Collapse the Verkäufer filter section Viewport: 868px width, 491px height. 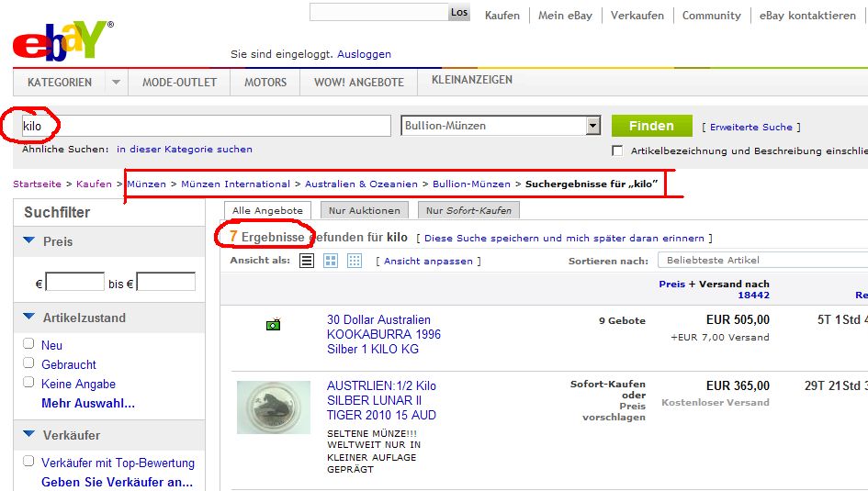28,434
